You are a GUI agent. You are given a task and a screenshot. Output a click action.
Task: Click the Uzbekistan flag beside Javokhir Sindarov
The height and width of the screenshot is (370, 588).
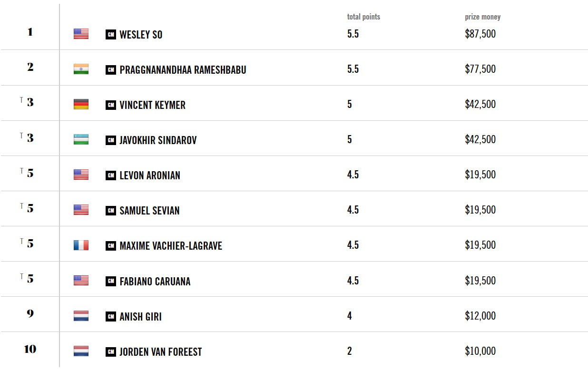pyautogui.click(x=81, y=139)
